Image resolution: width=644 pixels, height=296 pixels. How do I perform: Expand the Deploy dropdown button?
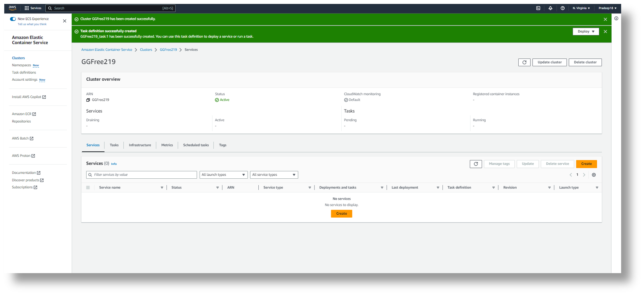(x=586, y=32)
